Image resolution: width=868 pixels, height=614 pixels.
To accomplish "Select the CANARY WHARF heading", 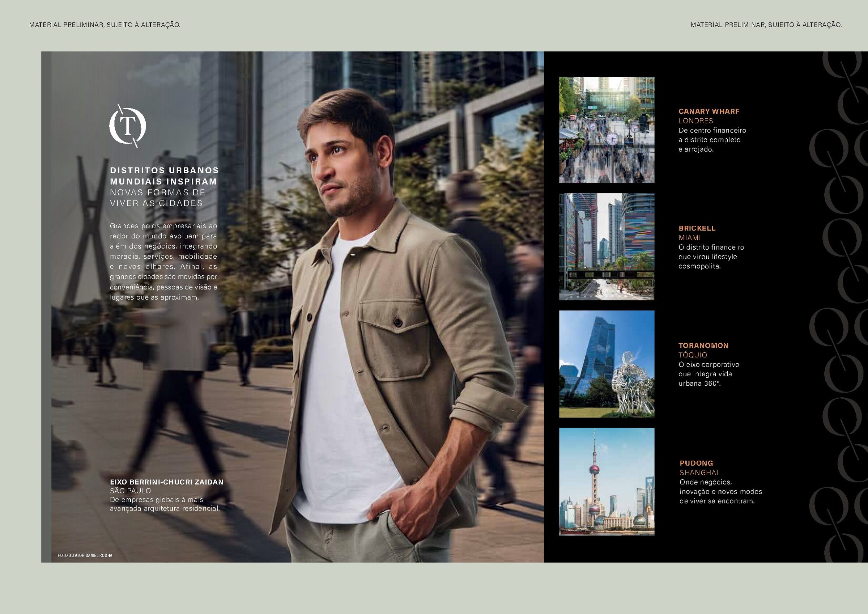I will point(709,111).
